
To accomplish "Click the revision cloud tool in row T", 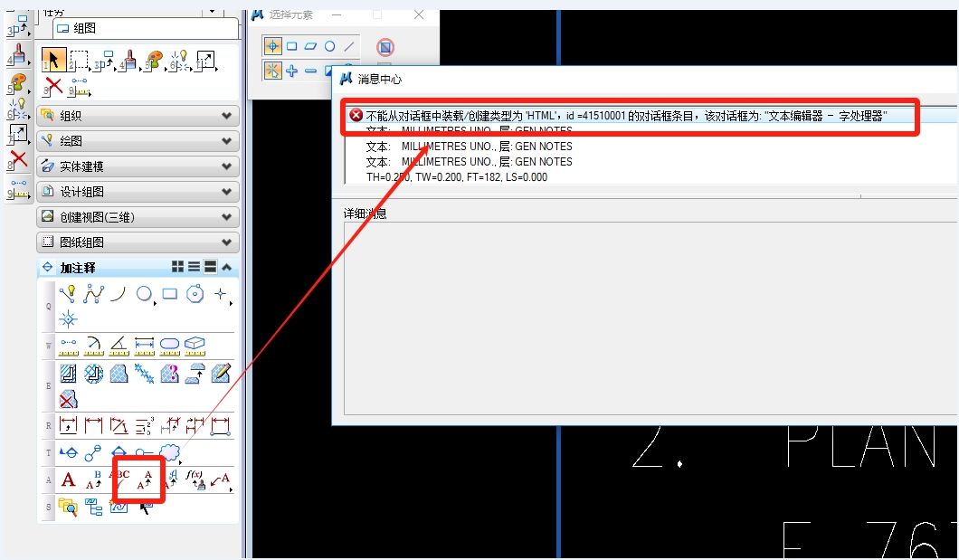I will point(170,452).
